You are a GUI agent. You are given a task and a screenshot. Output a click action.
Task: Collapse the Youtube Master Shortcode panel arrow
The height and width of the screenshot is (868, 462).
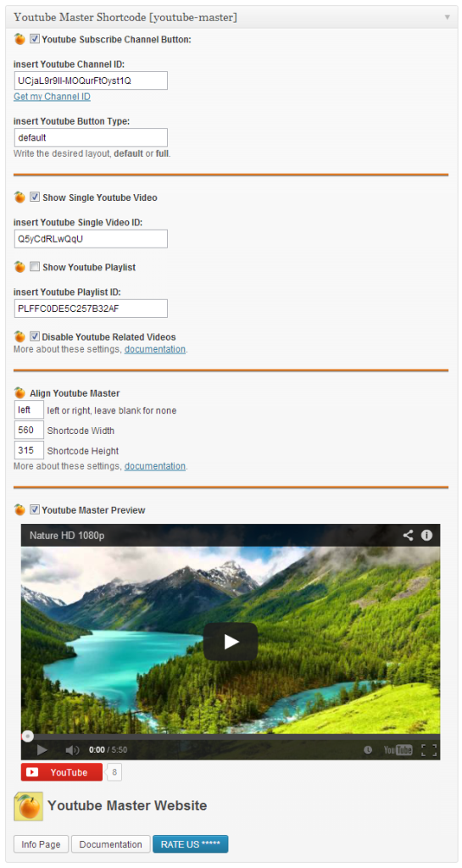[x=447, y=17]
